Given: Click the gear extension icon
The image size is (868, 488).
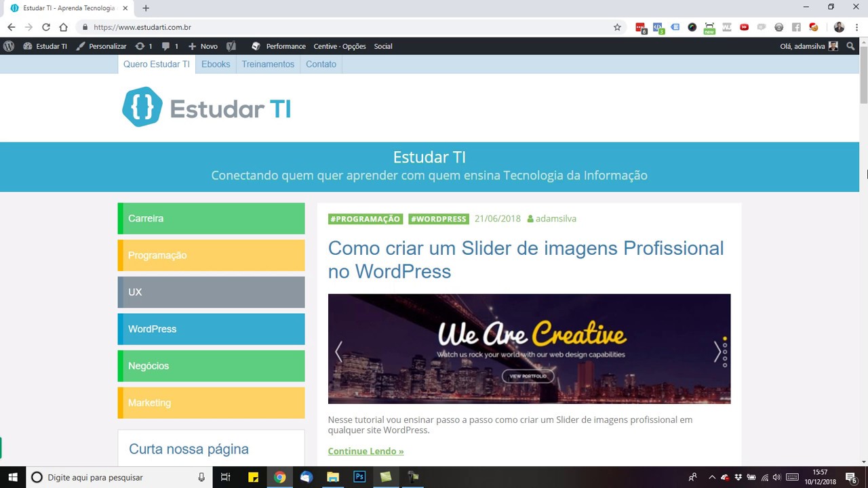Looking at the screenshot, I should tap(778, 27).
